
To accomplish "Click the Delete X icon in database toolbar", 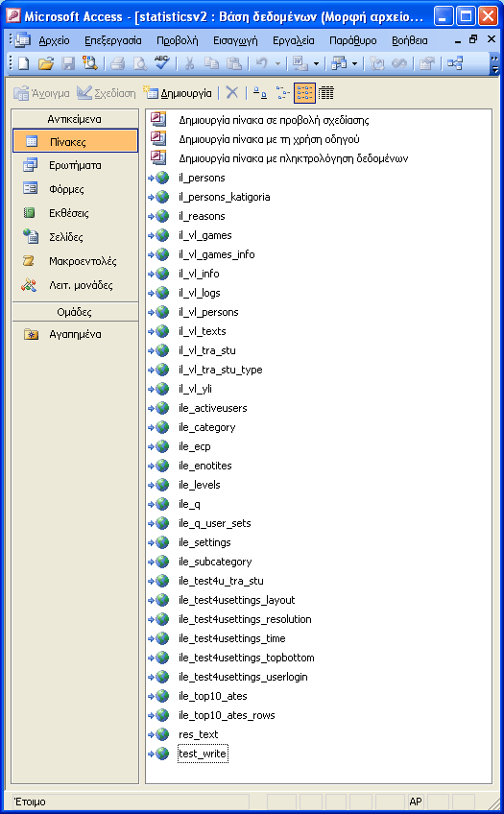I will [232, 93].
